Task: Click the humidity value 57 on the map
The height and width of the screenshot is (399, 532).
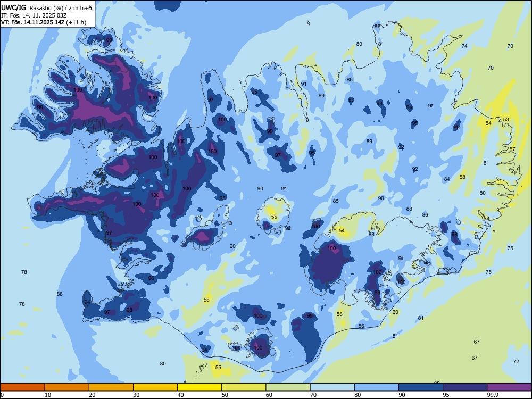Action: (512, 149)
